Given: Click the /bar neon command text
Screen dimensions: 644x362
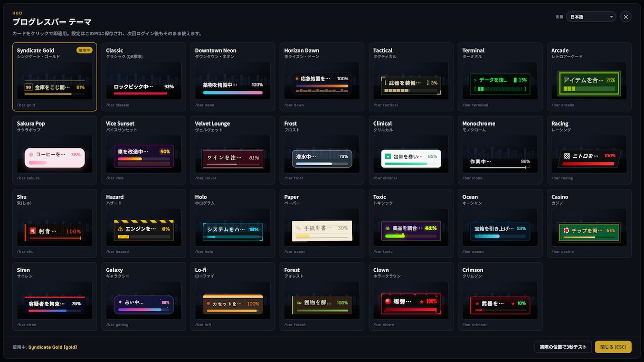Looking at the screenshot, I should tap(205, 105).
